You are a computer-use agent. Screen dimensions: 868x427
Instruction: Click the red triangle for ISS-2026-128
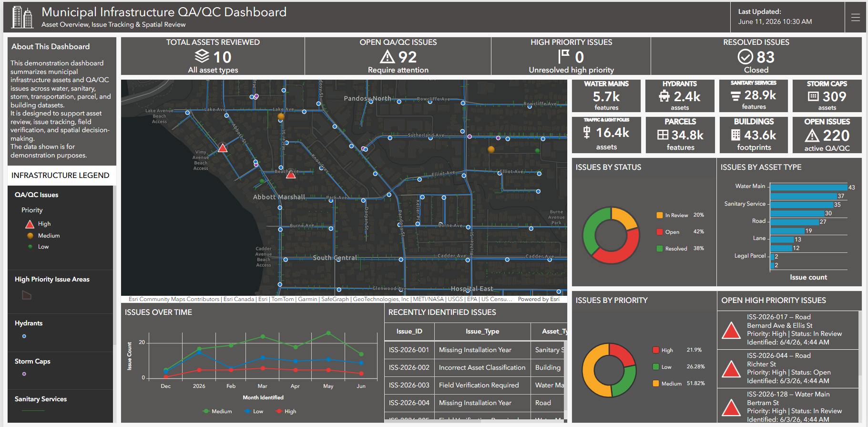click(731, 407)
